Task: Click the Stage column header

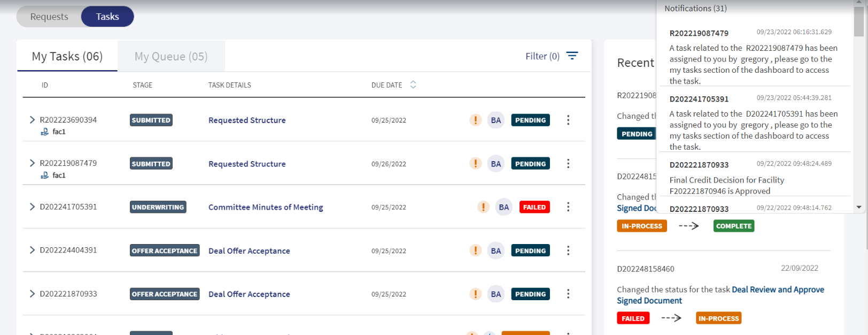Action: click(142, 85)
